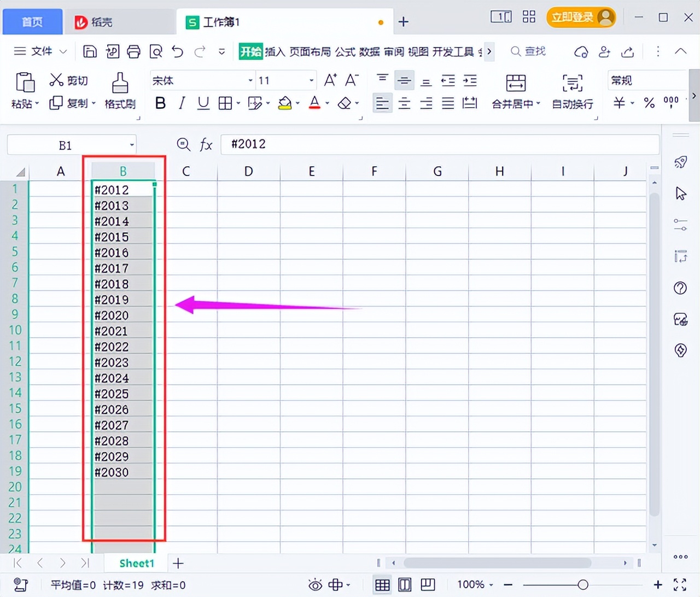Click the 立即登录 login button
Screen dimensions: 700x597
(x=581, y=17)
